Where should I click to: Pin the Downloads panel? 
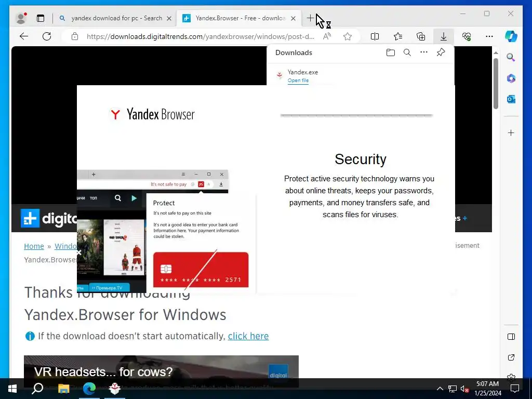coord(441,52)
